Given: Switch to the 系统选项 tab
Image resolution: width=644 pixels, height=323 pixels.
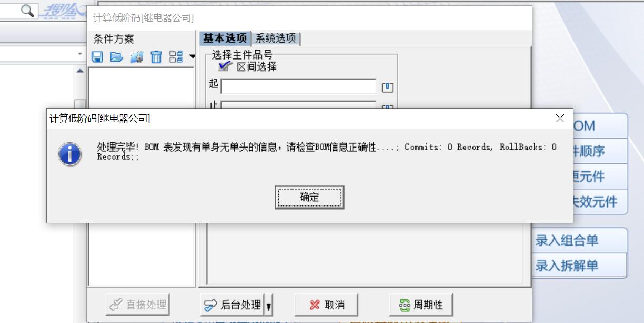Looking at the screenshot, I should point(276,38).
